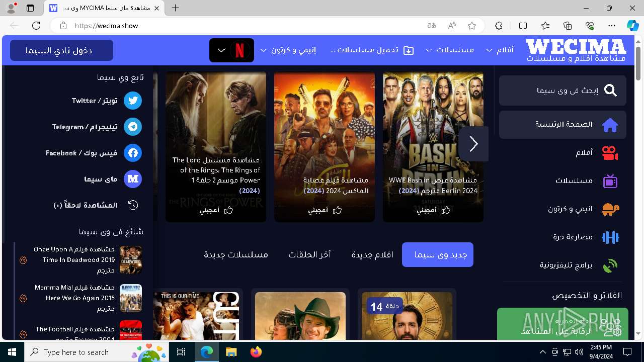Open File Explorer from the taskbar
644x362 pixels.
coord(231,352)
